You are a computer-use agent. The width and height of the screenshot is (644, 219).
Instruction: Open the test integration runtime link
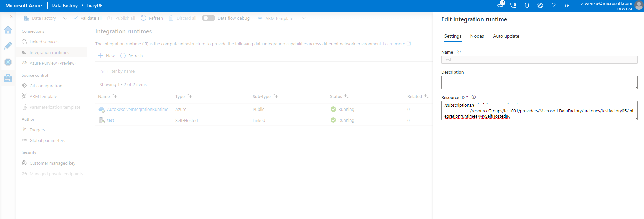point(110,120)
